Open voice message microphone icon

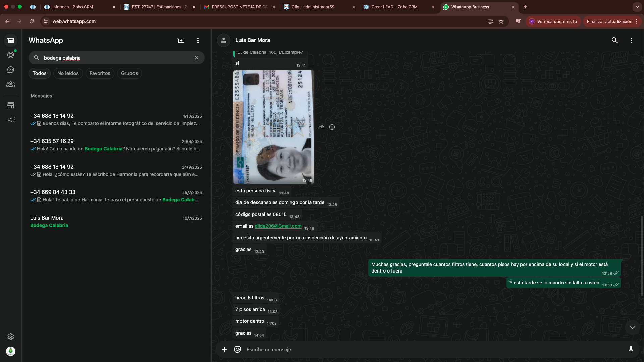pyautogui.click(x=631, y=349)
